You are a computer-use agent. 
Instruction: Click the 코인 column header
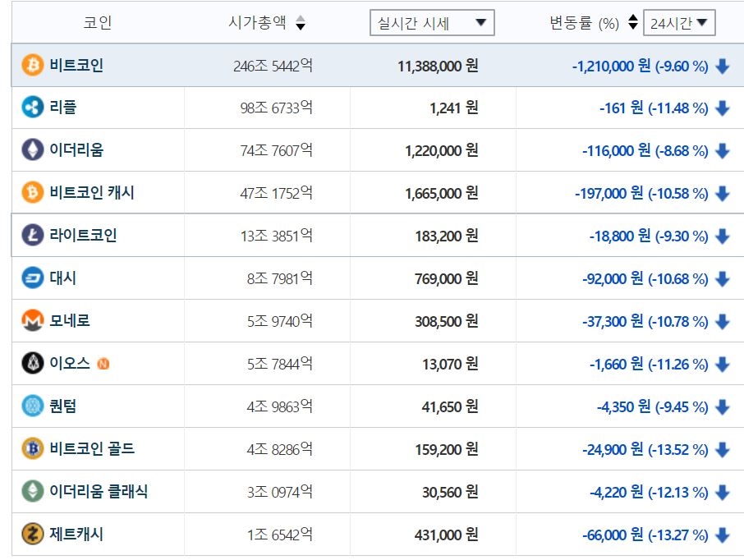98,23
